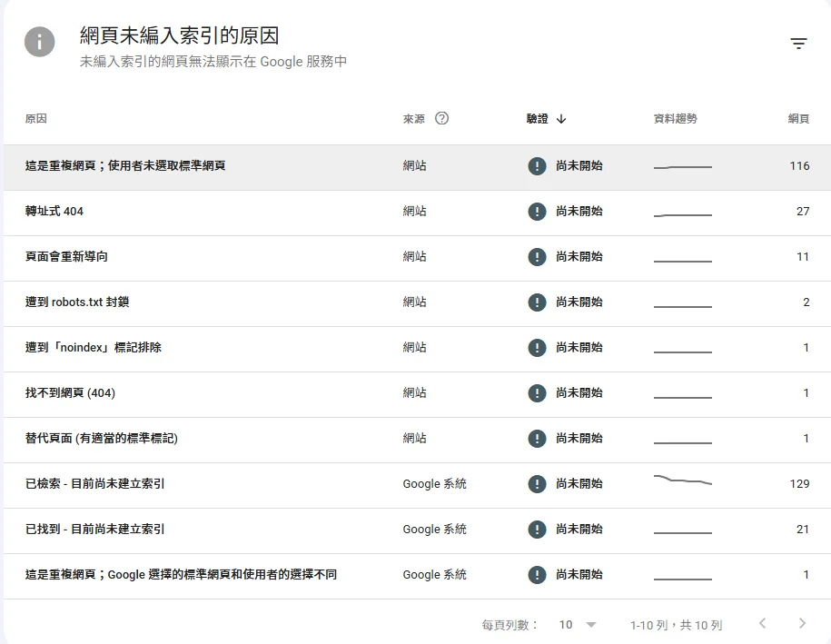Click 尚未開始 in 找不到網頁 (404) row
The height and width of the screenshot is (644, 831).
click(579, 392)
